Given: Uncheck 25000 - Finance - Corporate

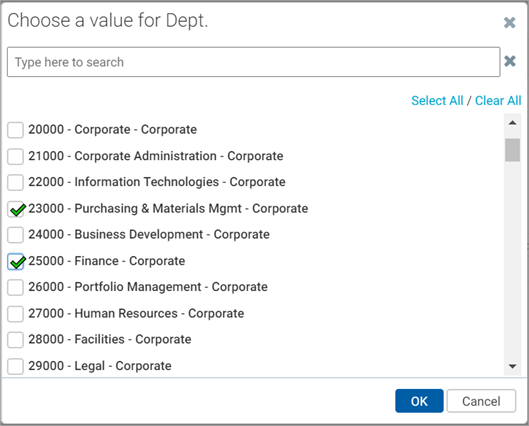Looking at the screenshot, I should point(15,261).
